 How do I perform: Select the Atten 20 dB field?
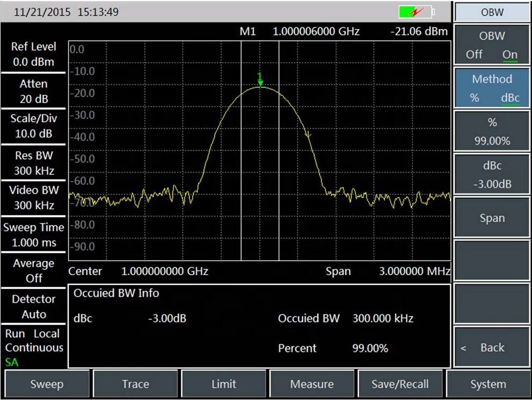coord(33,92)
